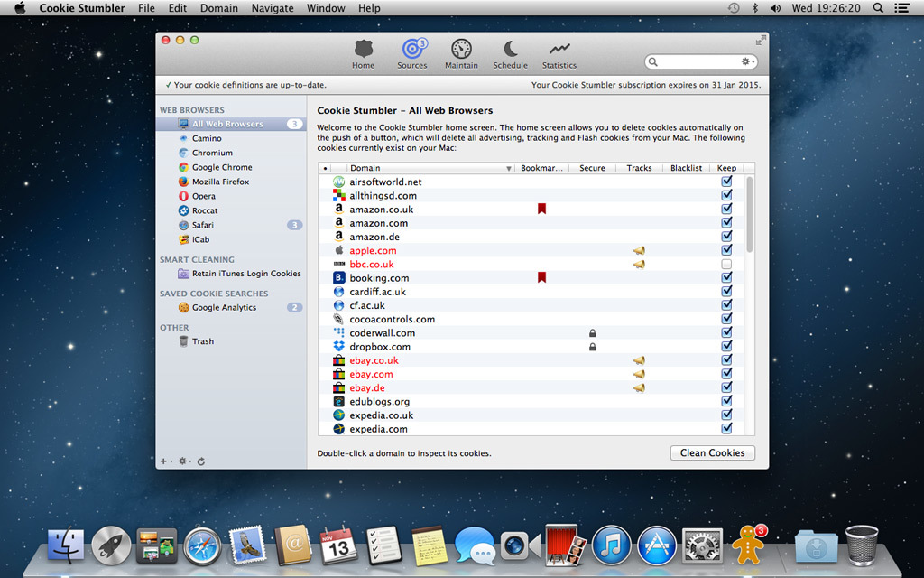
Task: Open the App Store from the Dock
Action: (657, 545)
